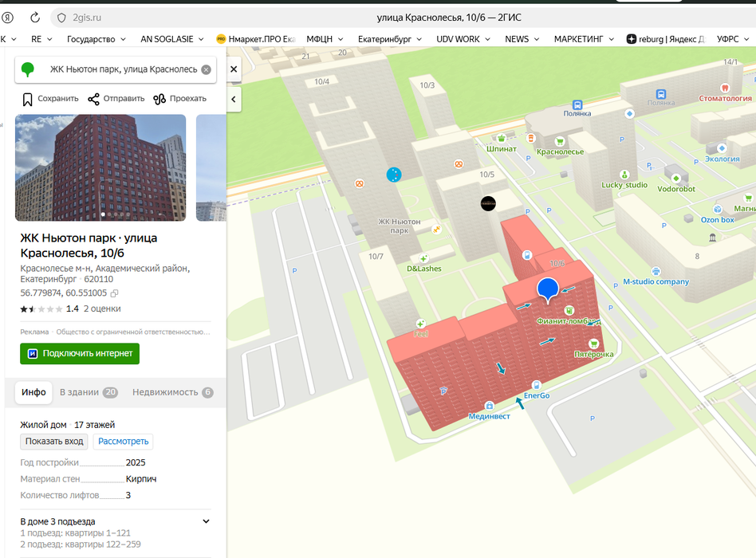This screenshot has height=558, width=756.
Task: Click the Показать вход button
Action: (x=54, y=442)
